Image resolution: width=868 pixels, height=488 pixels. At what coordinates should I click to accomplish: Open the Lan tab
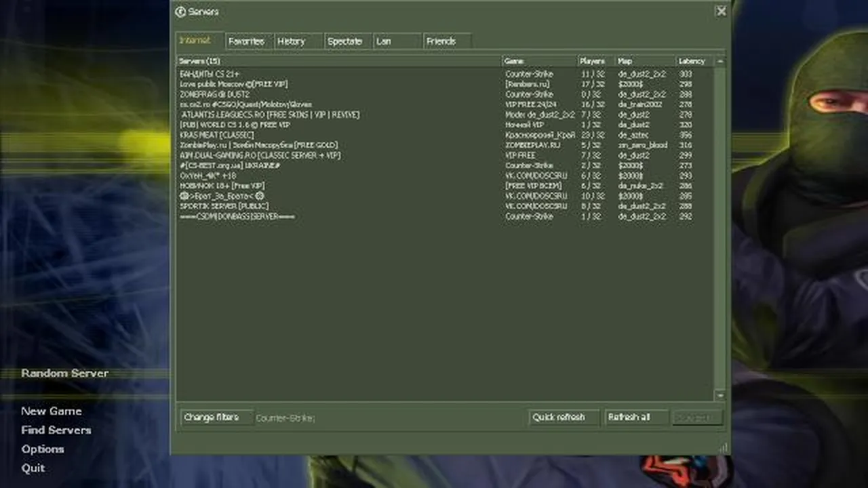(x=397, y=41)
